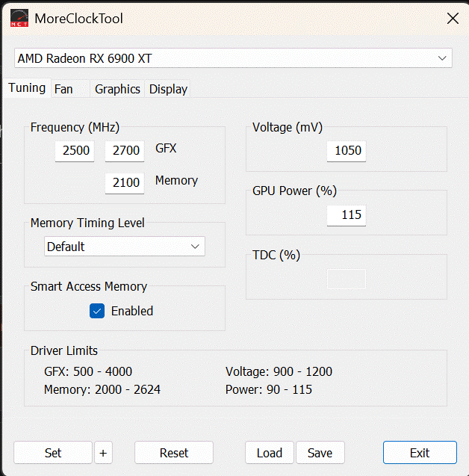Click the empty TDC (%) field
The width and height of the screenshot is (469, 476).
[347, 279]
